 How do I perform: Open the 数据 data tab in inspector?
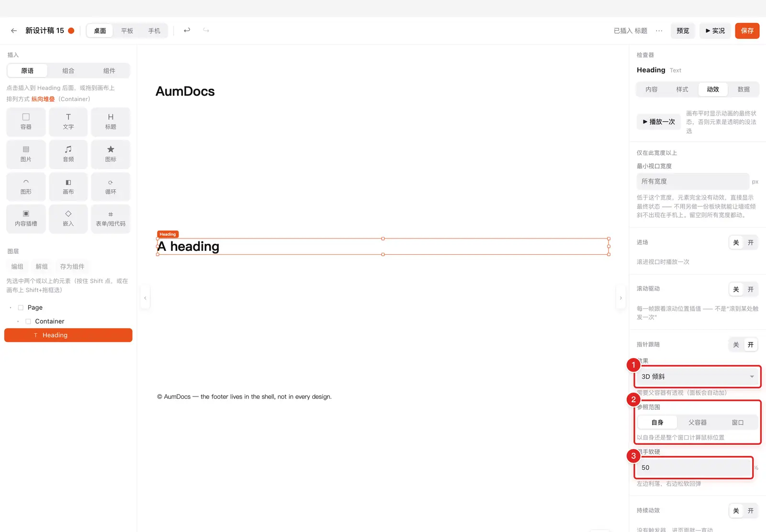coord(743,90)
